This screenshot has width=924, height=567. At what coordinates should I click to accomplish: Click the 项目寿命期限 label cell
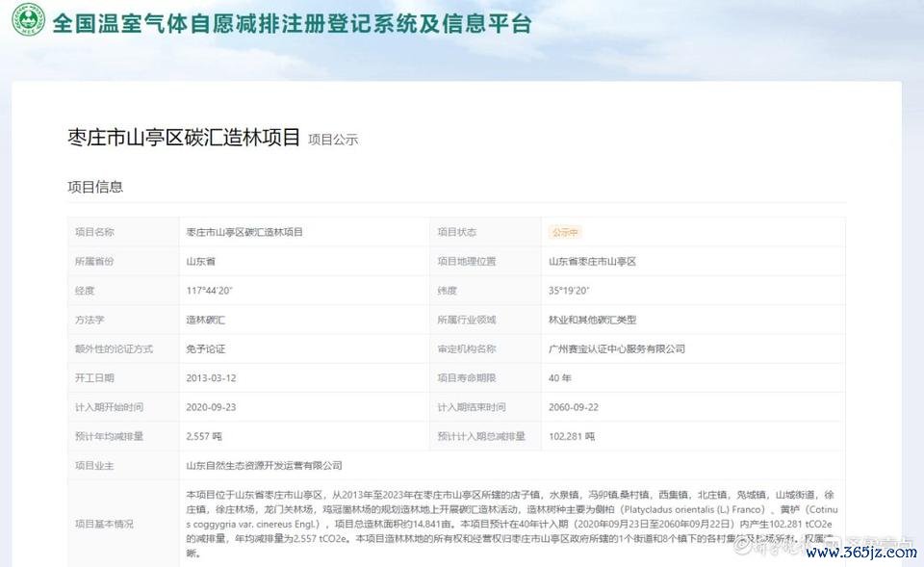click(x=485, y=377)
